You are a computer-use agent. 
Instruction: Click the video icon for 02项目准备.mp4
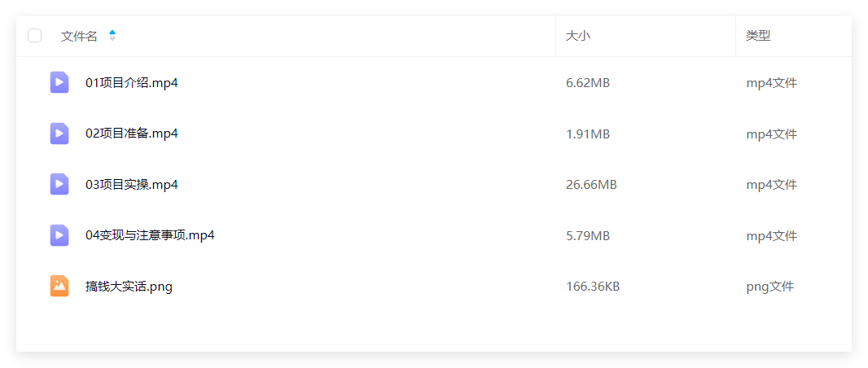tap(59, 134)
